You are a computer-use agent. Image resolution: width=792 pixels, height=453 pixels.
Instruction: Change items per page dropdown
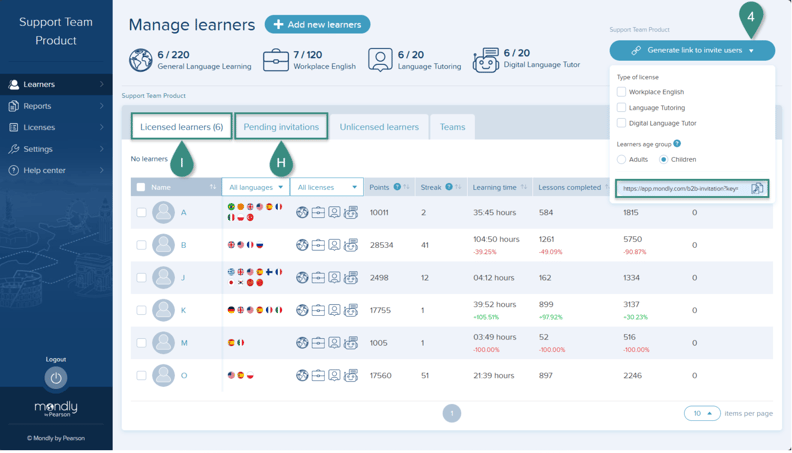click(x=702, y=413)
